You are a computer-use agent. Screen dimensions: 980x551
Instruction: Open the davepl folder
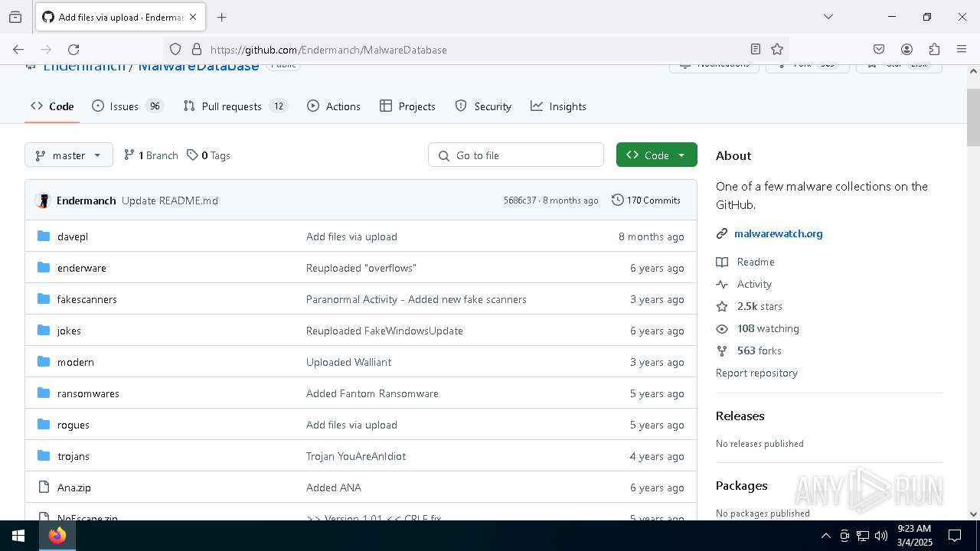click(x=73, y=236)
